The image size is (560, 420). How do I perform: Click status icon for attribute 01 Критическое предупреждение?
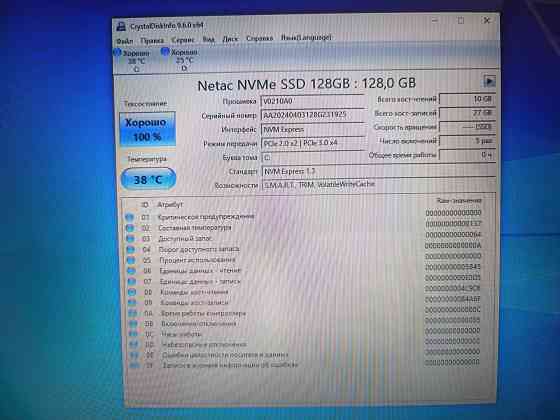click(129, 217)
